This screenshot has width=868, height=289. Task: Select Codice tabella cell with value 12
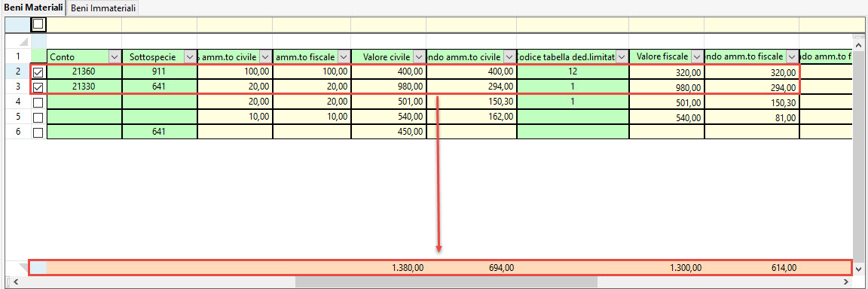[x=573, y=71]
